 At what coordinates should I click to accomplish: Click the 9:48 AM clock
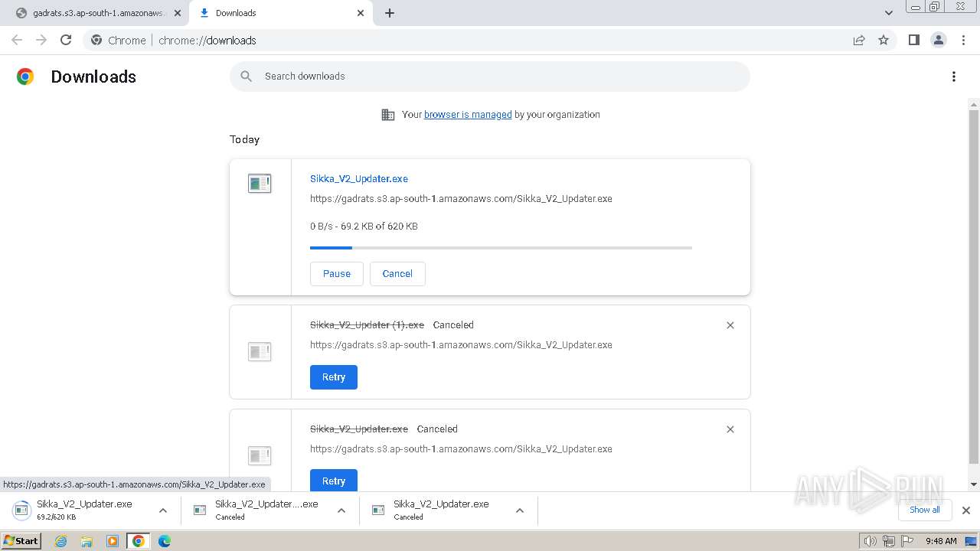941,541
